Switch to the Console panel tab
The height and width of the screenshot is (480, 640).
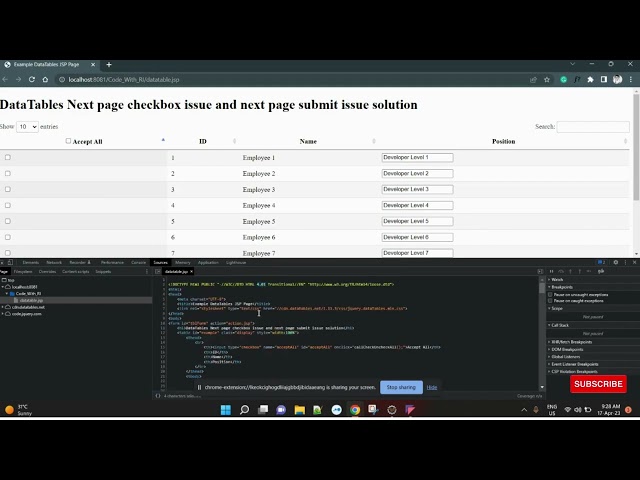tap(138, 262)
